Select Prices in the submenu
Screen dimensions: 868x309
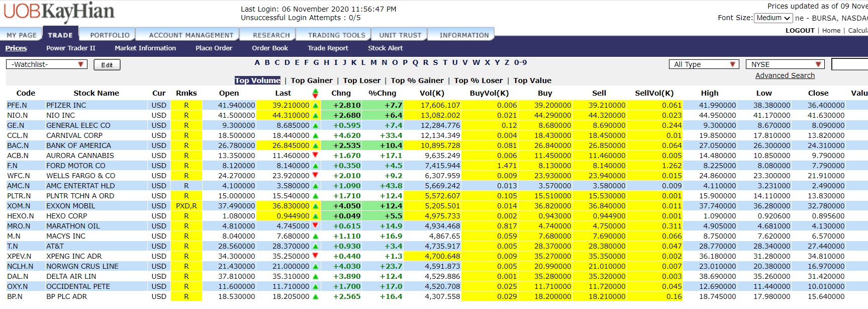point(16,48)
